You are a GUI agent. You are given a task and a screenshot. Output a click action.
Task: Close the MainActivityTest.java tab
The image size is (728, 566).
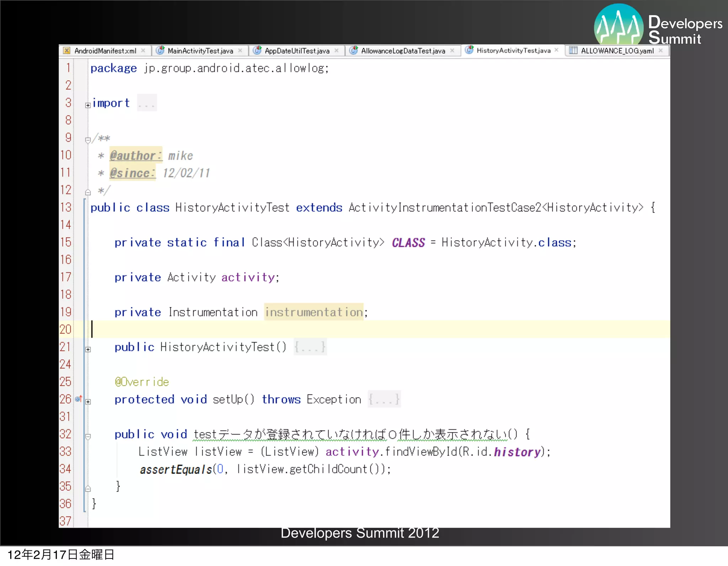click(240, 50)
